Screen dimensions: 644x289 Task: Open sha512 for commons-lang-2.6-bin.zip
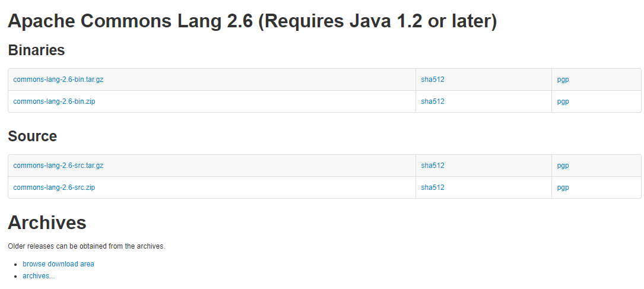[433, 101]
